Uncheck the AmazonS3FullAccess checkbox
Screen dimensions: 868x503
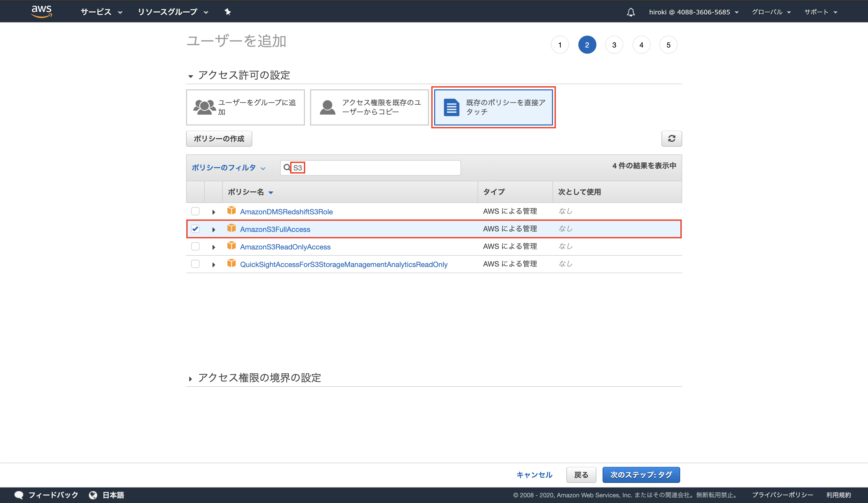195,229
